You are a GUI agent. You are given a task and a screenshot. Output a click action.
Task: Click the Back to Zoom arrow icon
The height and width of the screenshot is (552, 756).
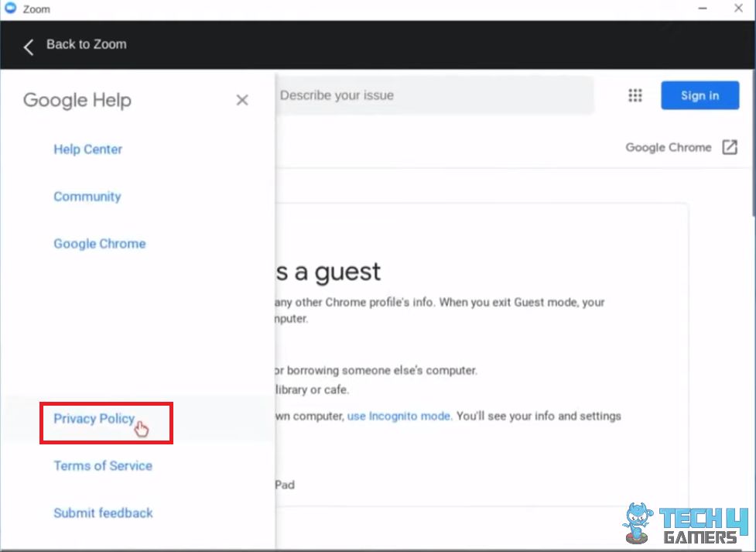pos(29,46)
